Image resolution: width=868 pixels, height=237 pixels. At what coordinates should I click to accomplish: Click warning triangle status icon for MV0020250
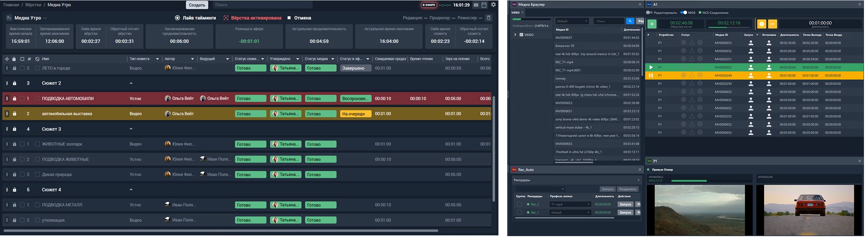pyautogui.click(x=692, y=84)
